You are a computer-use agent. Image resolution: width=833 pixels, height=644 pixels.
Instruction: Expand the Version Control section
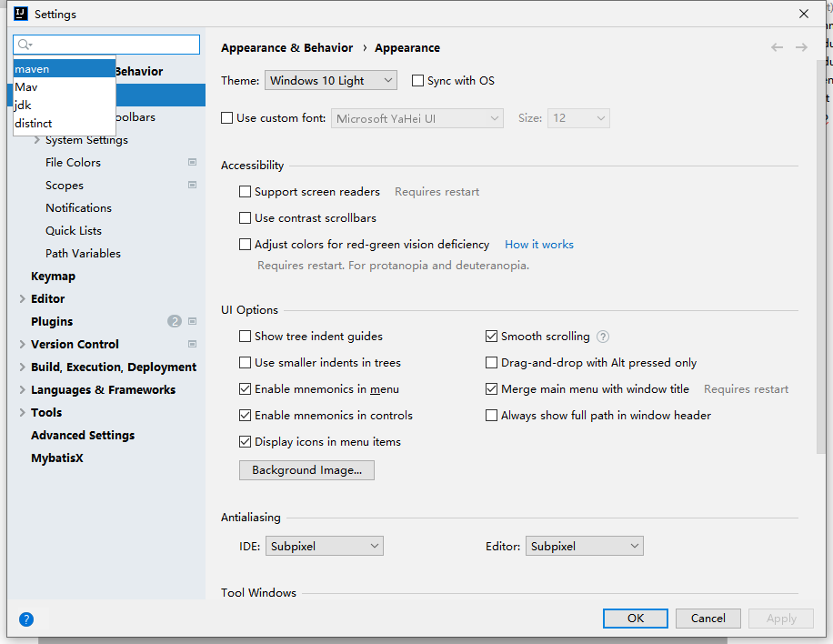click(23, 345)
